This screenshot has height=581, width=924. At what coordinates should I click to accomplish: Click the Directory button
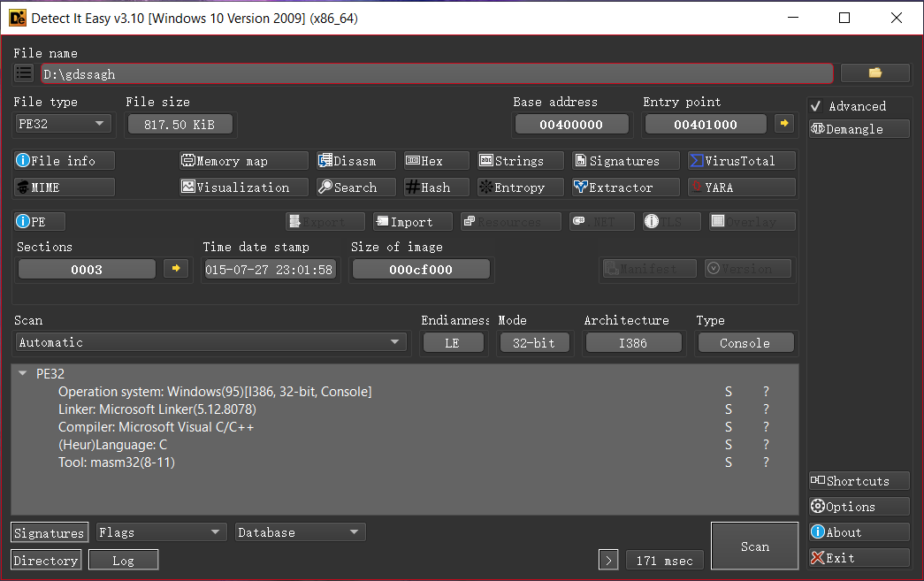(x=46, y=561)
